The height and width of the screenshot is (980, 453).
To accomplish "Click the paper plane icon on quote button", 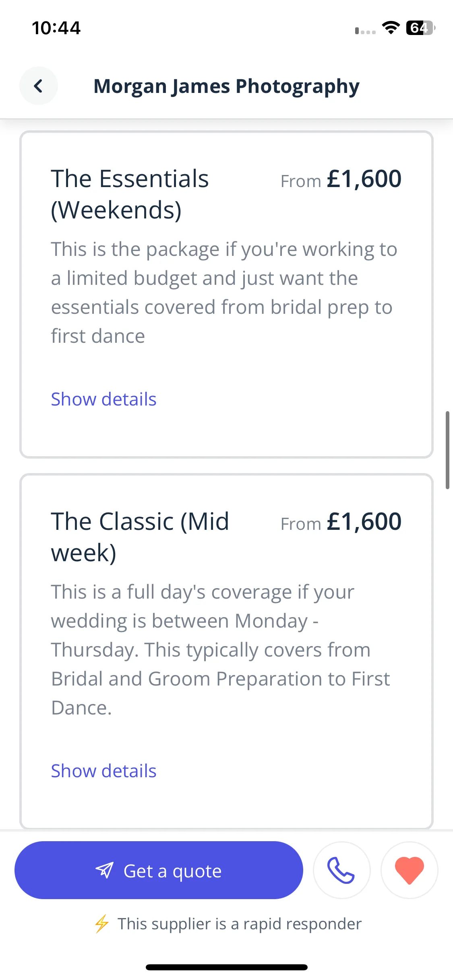I will (x=105, y=870).
